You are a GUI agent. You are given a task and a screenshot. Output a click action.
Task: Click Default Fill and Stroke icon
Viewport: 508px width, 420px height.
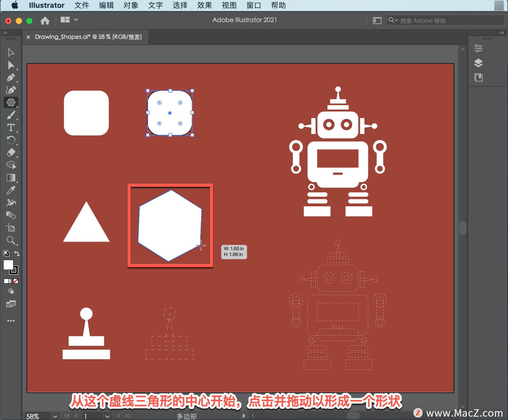coord(6,253)
